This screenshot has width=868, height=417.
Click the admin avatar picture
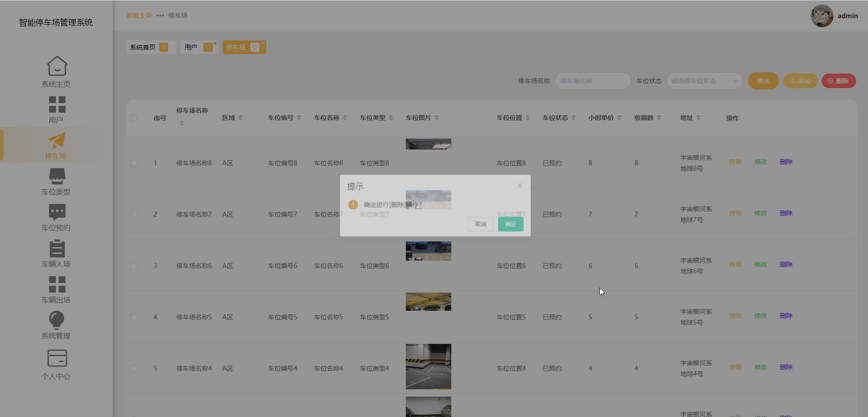tap(822, 16)
